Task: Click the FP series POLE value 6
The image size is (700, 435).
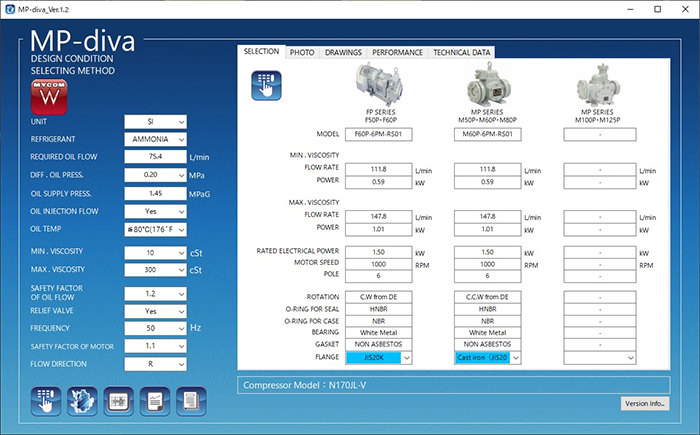Action: click(x=379, y=276)
